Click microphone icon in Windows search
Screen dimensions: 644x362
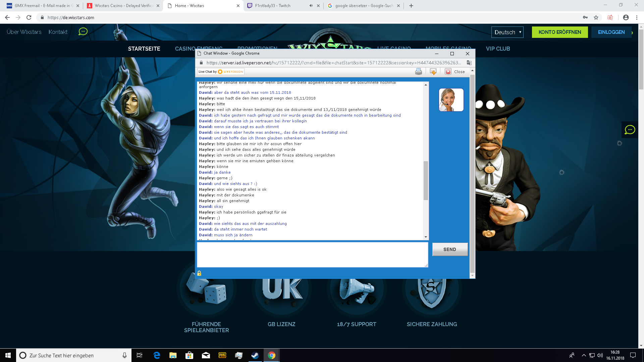click(124, 355)
